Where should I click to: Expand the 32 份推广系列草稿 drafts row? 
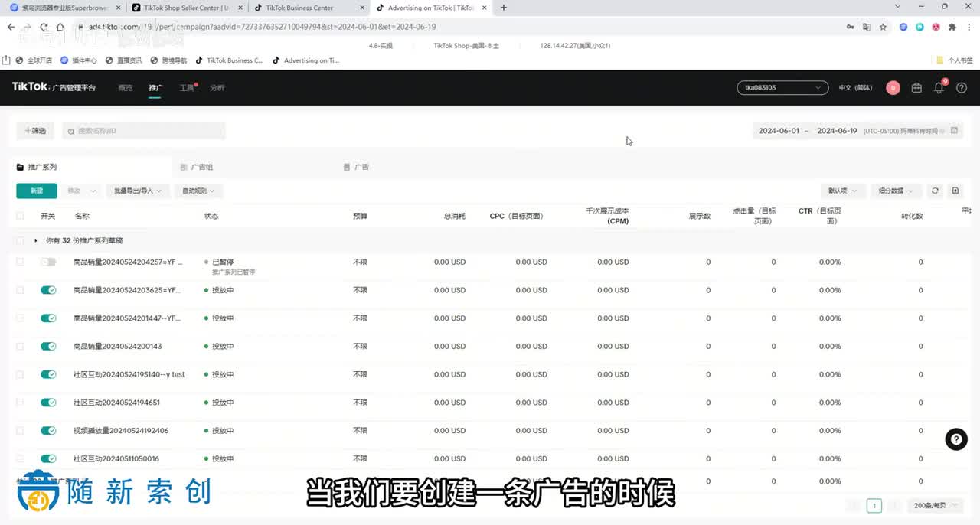[x=36, y=240]
